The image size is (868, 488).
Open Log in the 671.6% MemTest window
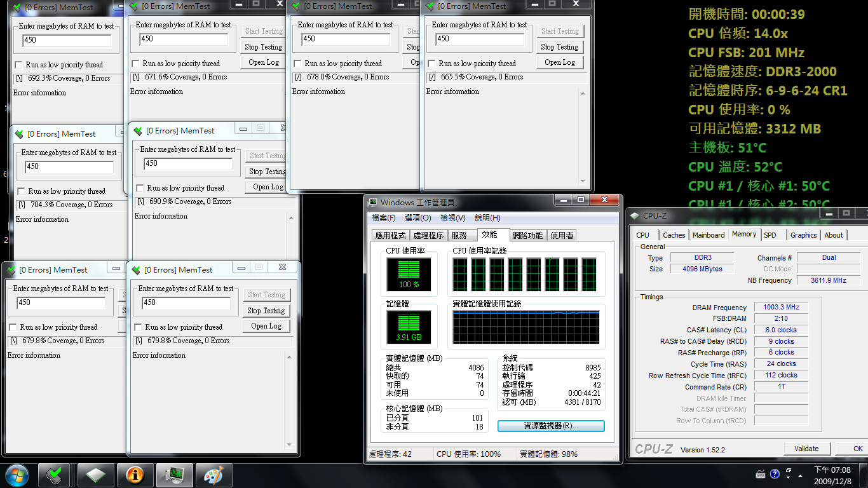click(263, 62)
